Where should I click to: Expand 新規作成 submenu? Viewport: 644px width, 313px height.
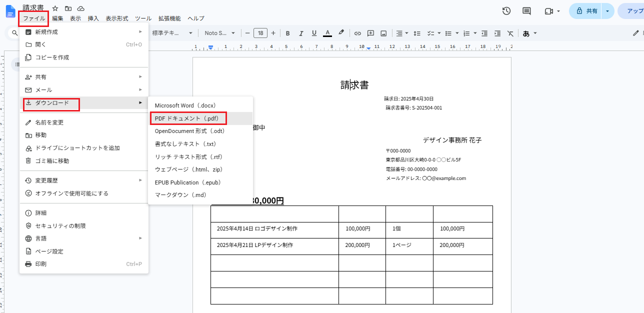84,32
